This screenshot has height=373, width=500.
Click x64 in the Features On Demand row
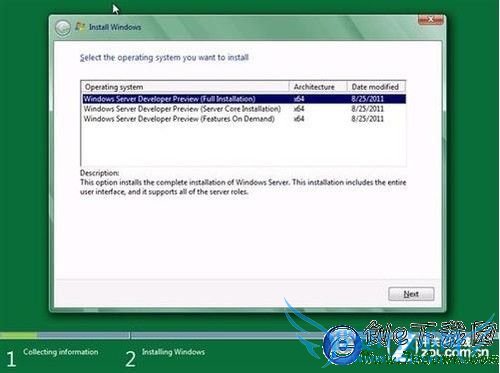(299, 119)
